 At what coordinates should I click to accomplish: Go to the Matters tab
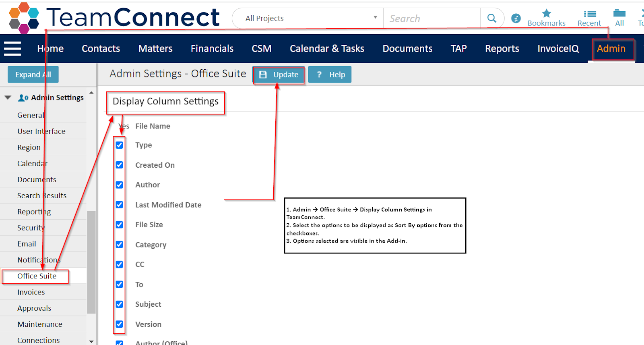(155, 49)
